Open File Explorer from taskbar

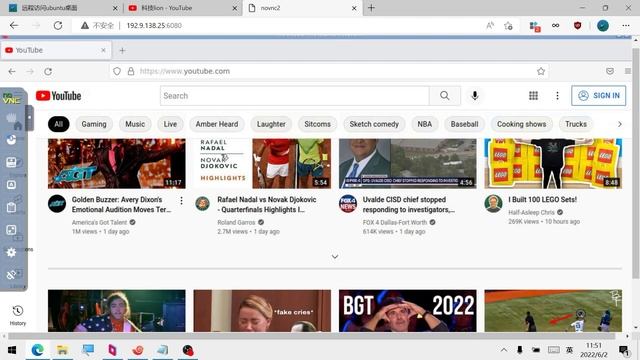pos(62,350)
